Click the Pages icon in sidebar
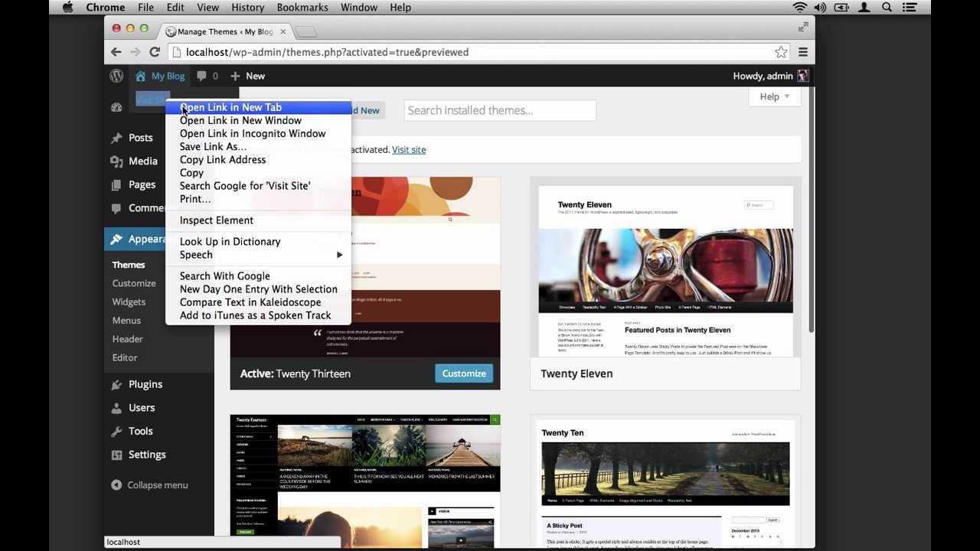 [x=116, y=184]
